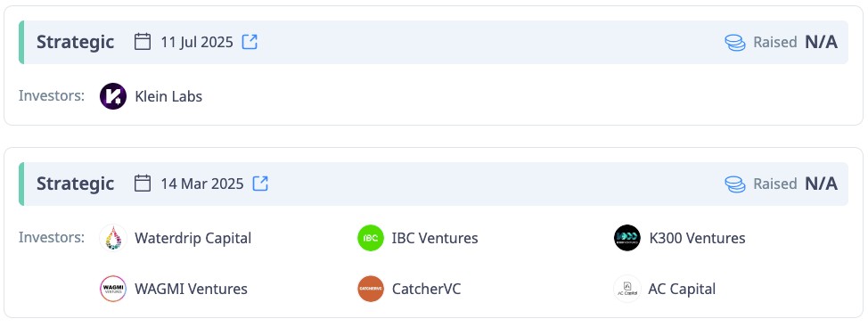868x327 pixels.
Task: Open K300 Ventures investor link
Action: pos(697,239)
